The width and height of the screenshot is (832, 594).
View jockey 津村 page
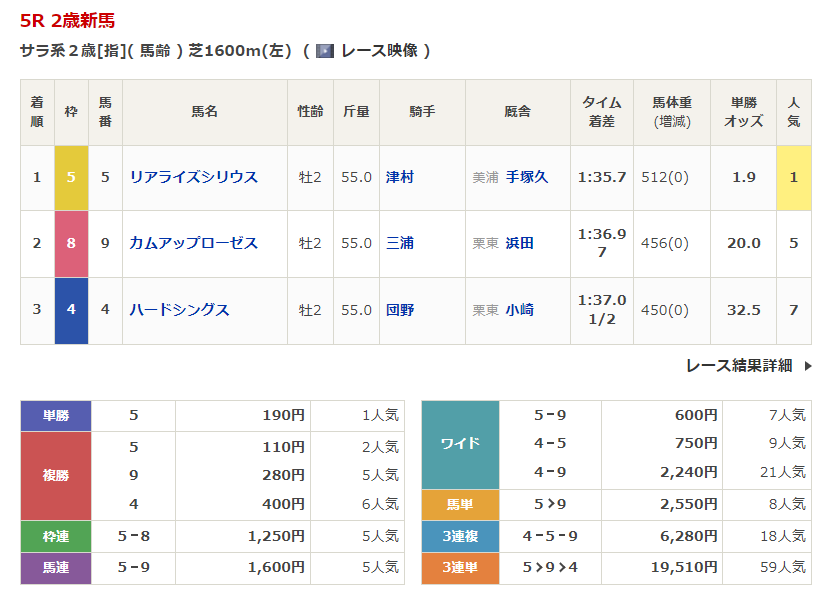[399, 177]
